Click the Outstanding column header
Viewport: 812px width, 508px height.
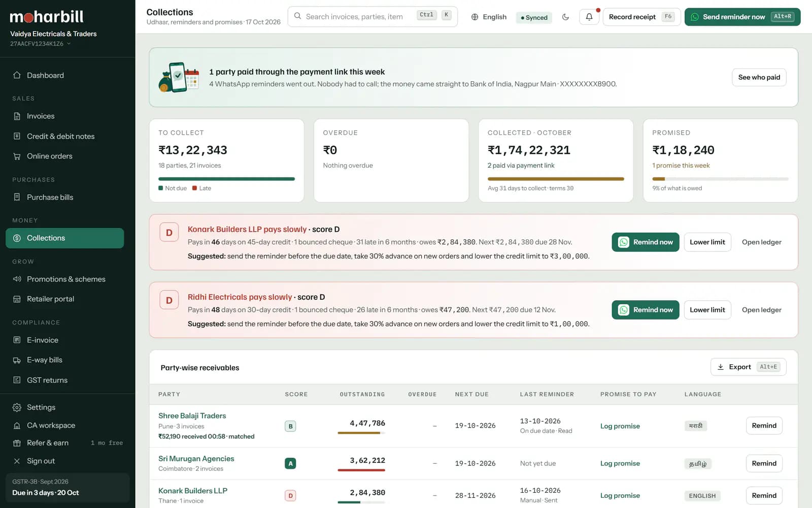click(362, 394)
